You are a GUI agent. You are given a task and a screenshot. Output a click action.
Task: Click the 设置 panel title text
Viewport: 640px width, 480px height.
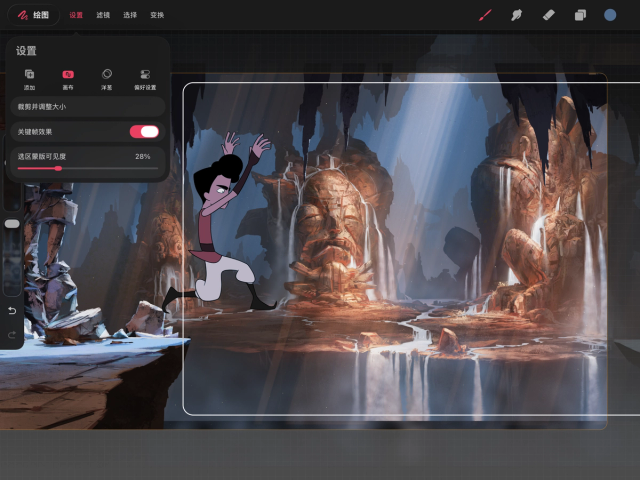click(x=26, y=51)
